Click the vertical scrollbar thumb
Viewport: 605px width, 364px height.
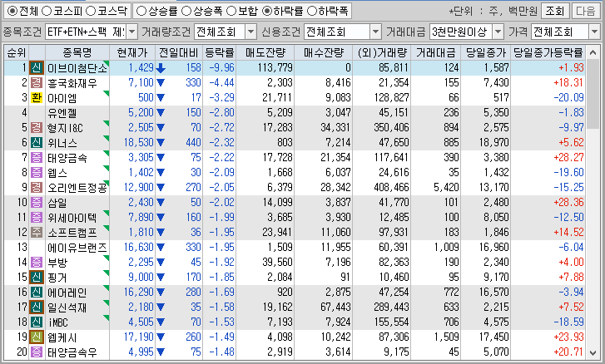click(593, 95)
